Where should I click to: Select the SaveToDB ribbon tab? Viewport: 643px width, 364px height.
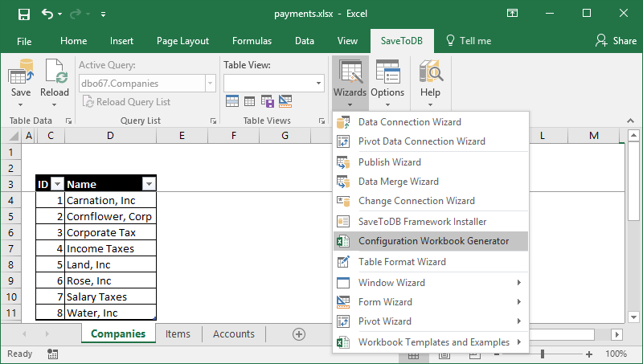pyautogui.click(x=401, y=41)
